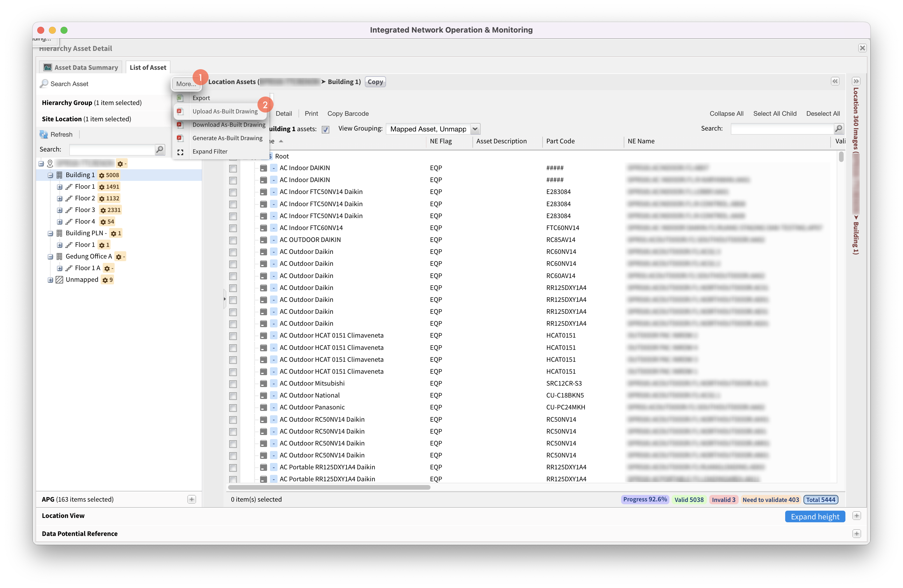903x588 pixels.
Task: Click right-side search magnifier button
Action: [x=838, y=129]
